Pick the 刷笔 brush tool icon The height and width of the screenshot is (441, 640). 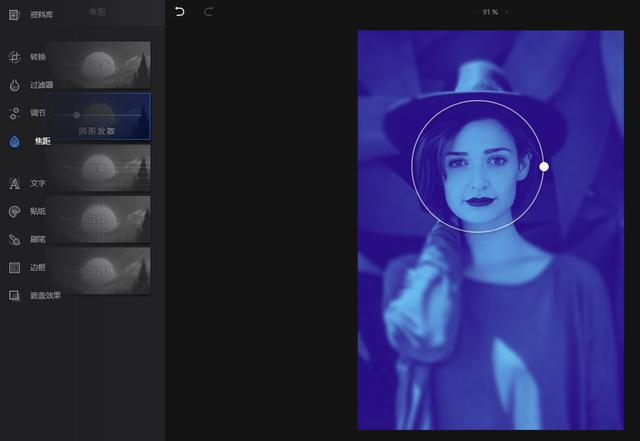(14, 240)
